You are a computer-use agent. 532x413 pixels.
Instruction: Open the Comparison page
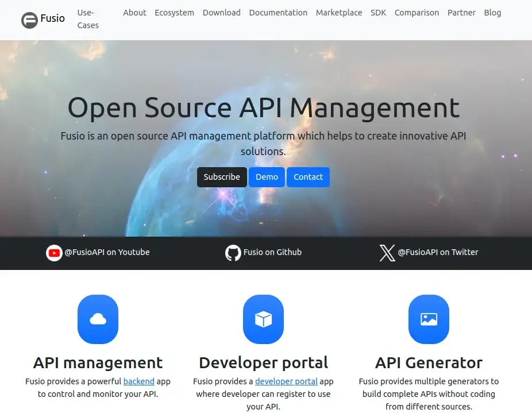coord(417,13)
